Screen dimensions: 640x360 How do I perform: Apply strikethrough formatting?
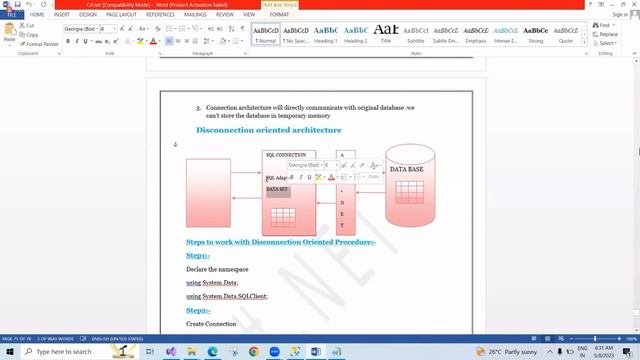[98, 41]
